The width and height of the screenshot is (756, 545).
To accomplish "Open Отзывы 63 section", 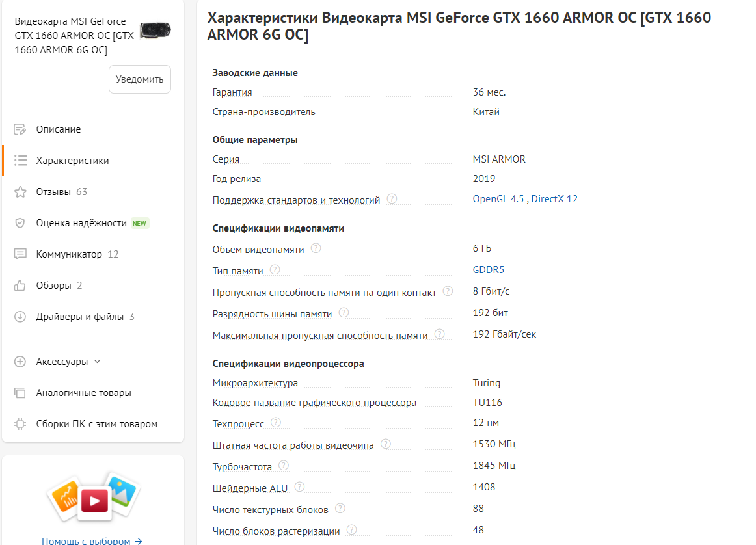I will click(62, 192).
